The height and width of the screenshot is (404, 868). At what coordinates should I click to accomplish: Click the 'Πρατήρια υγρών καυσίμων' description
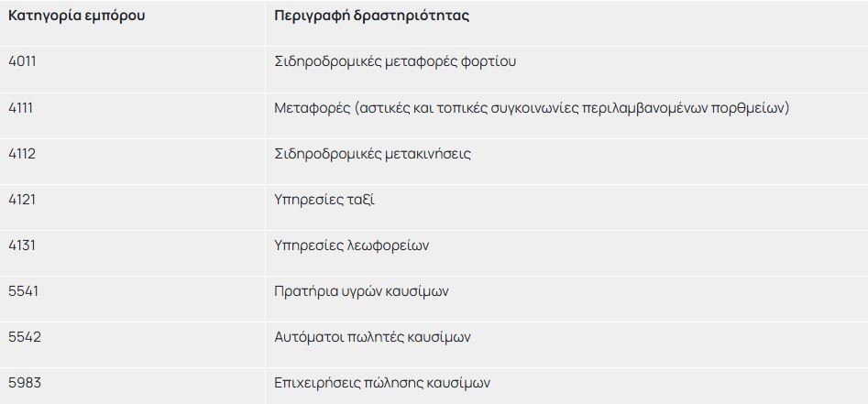click(361, 291)
